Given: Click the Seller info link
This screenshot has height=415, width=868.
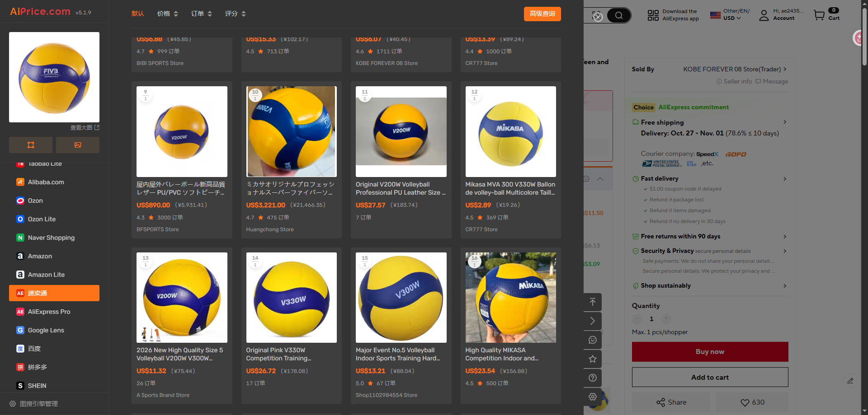Looking at the screenshot, I should pos(734,81).
